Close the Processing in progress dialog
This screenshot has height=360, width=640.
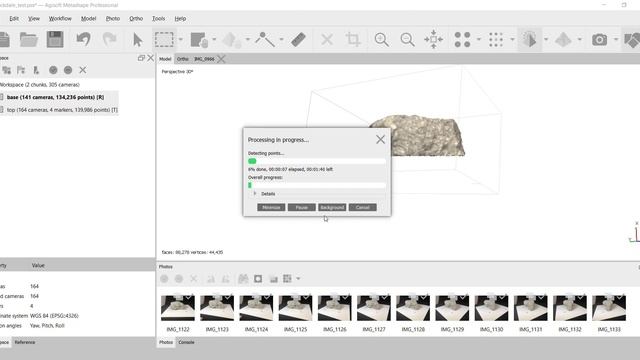(x=380, y=140)
